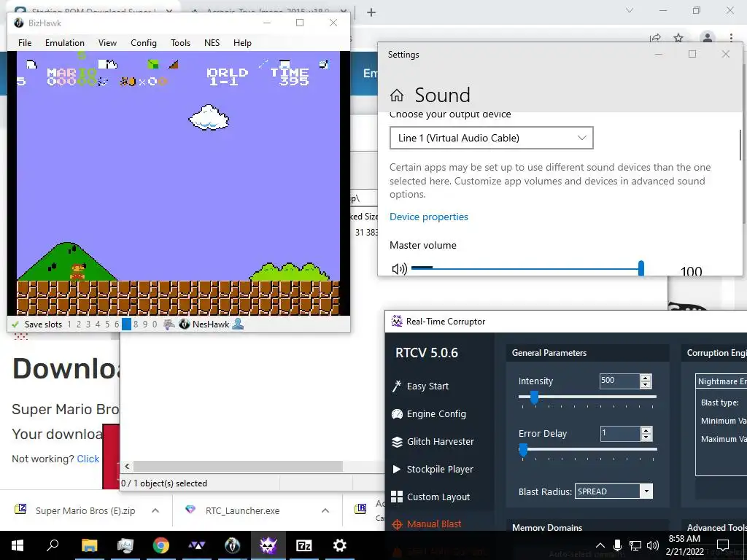Click the 'Click' link after Not working?

click(x=88, y=459)
